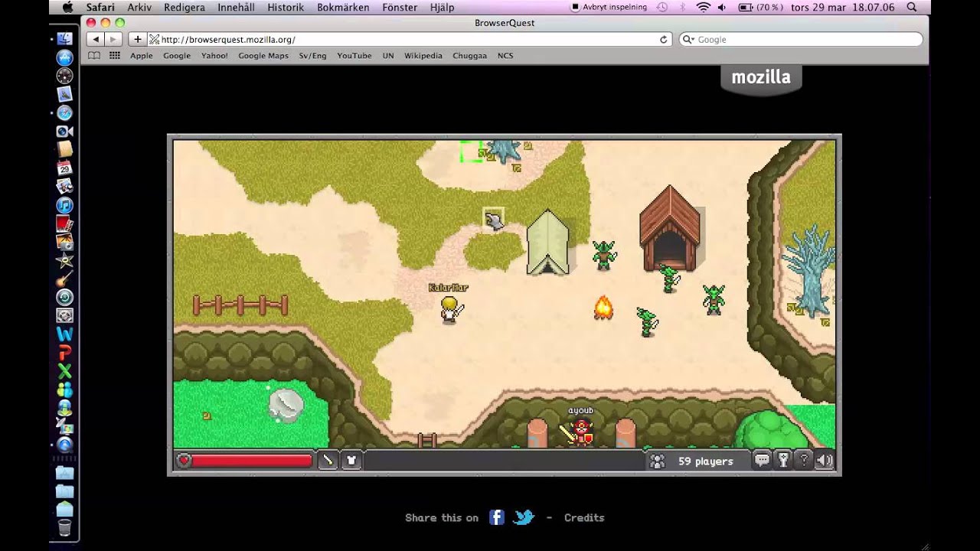Open Finder from the Dock
Viewport: 980px width, 551px height.
[64, 38]
